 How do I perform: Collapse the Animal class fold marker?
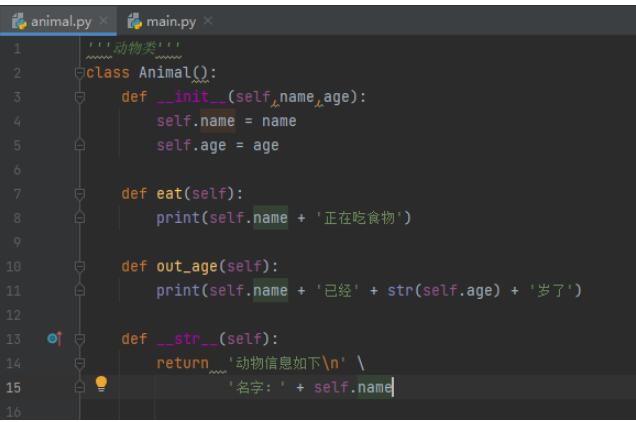[x=80, y=73]
